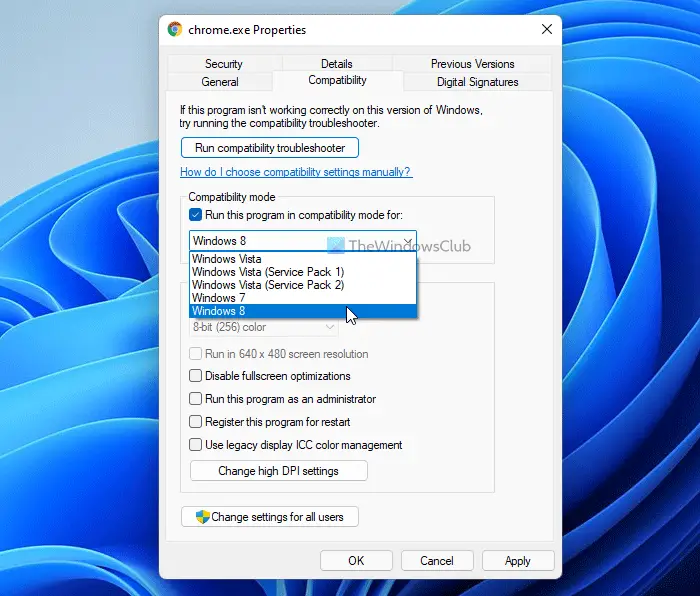Choose Windows Vista (Service Pack 1) option
The image size is (700, 596).
click(x=303, y=272)
